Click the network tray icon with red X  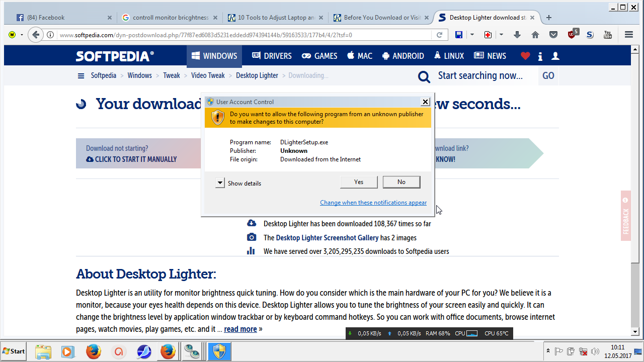tap(584, 351)
